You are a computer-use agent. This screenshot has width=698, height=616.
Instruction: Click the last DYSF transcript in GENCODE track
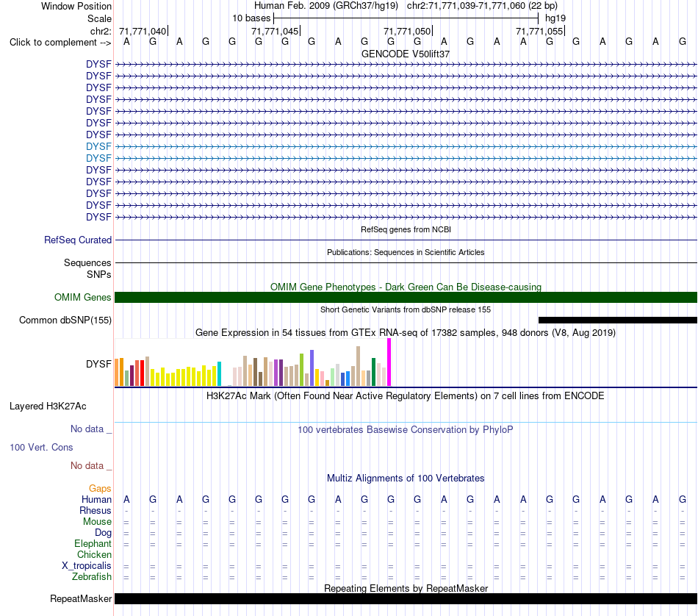[x=406, y=217]
